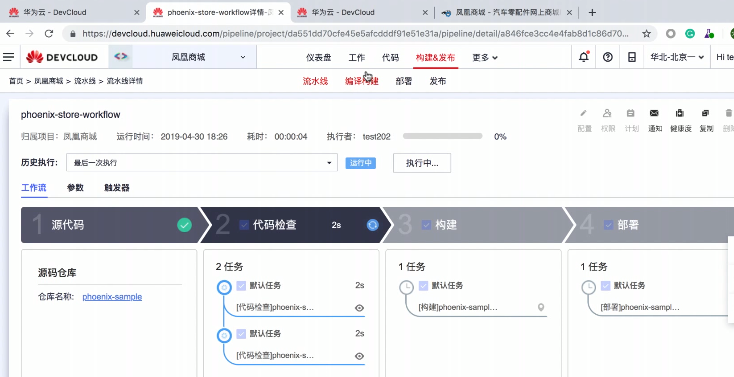Click the clock icon of the 部署 task
The height and width of the screenshot is (377, 734).
tap(589, 287)
